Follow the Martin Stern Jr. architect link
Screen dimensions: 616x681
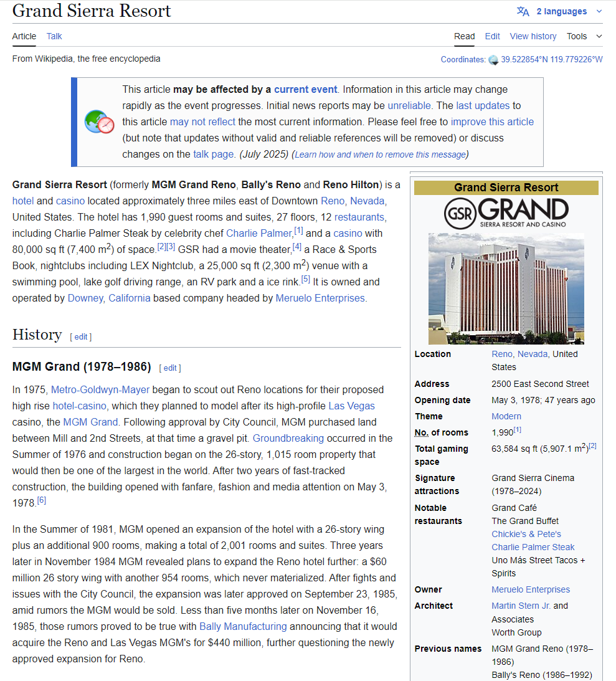[521, 606]
